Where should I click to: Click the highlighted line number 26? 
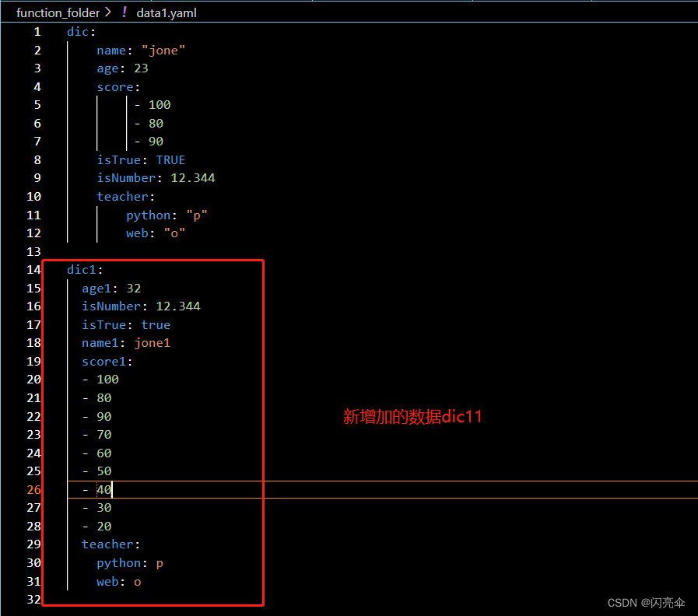click(x=33, y=489)
